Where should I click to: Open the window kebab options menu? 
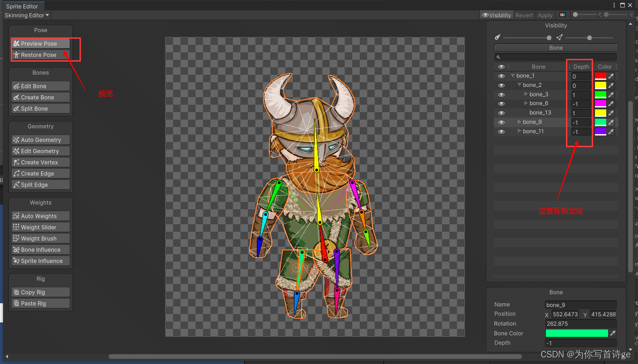coord(614,5)
